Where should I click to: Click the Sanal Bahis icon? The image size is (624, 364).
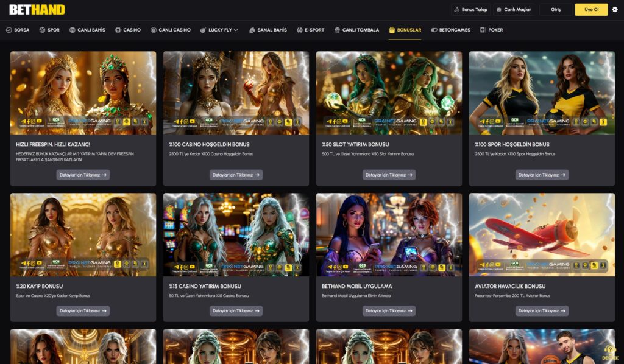[252, 30]
